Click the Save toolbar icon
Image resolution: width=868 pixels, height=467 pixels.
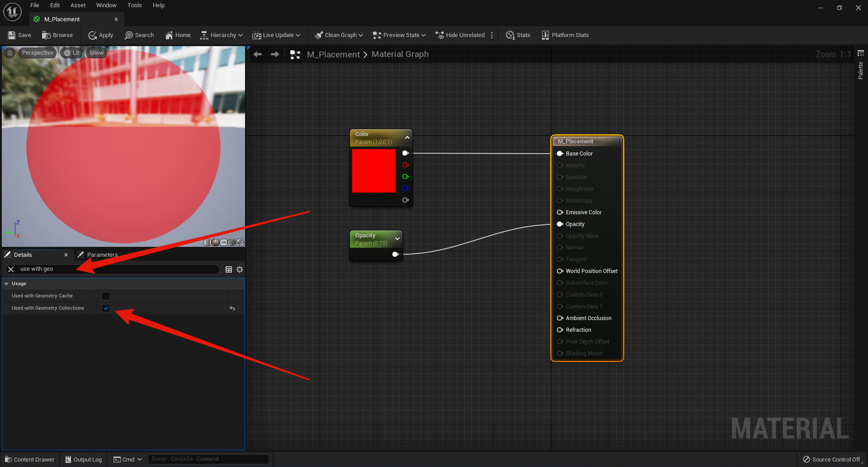pyautogui.click(x=12, y=35)
